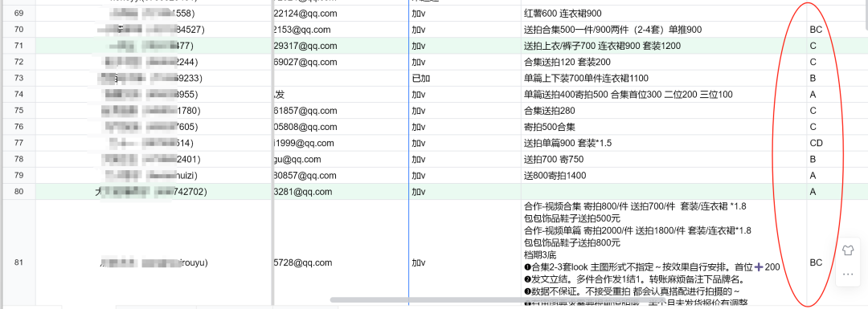Click the 已加 status cell in row 73
Screen dimensions: 868x309
[465, 78]
